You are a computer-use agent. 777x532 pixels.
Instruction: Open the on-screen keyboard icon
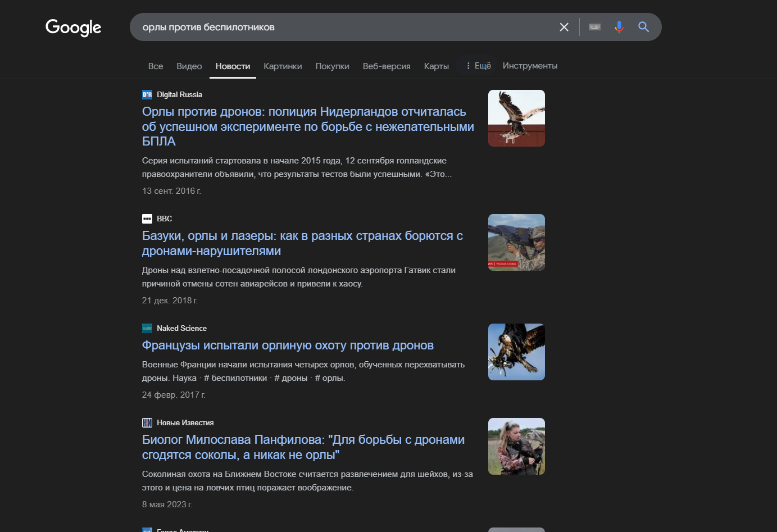(594, 27)
